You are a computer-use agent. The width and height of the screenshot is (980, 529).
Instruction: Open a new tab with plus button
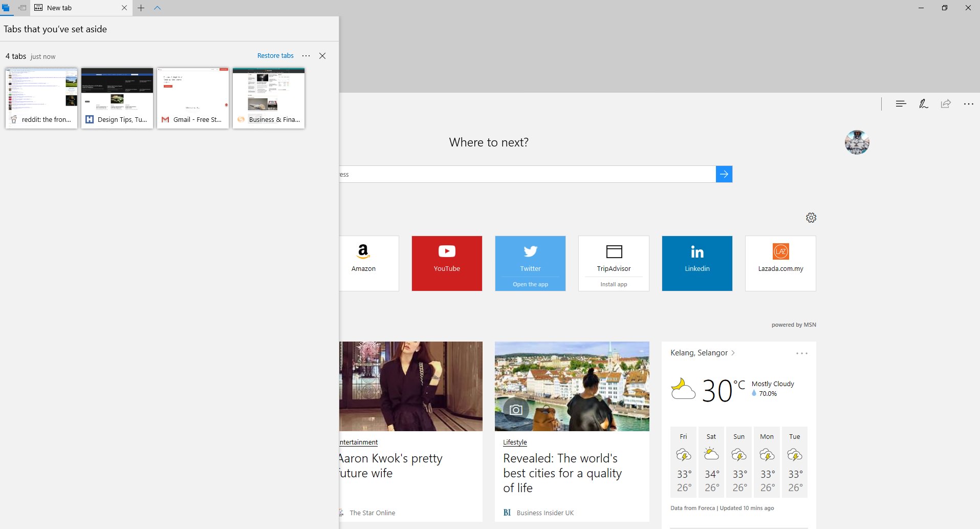coord(141,8)
